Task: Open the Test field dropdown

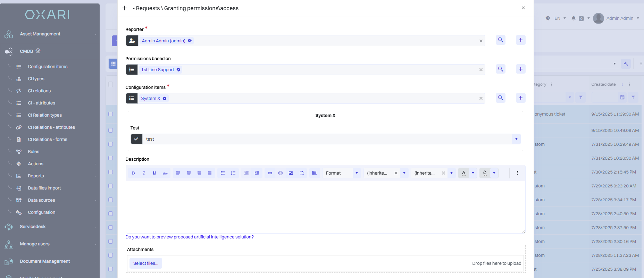Action: pos(516,139)
